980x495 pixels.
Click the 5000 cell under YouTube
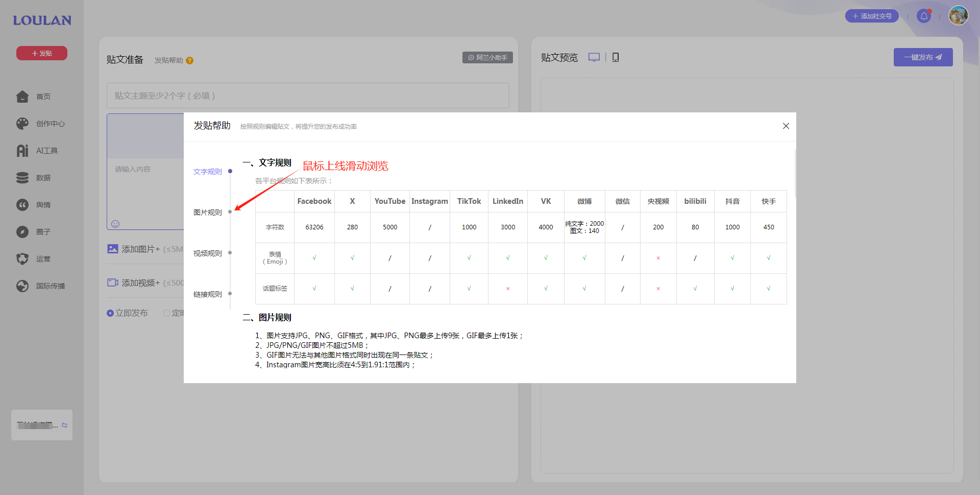[390, 227]
